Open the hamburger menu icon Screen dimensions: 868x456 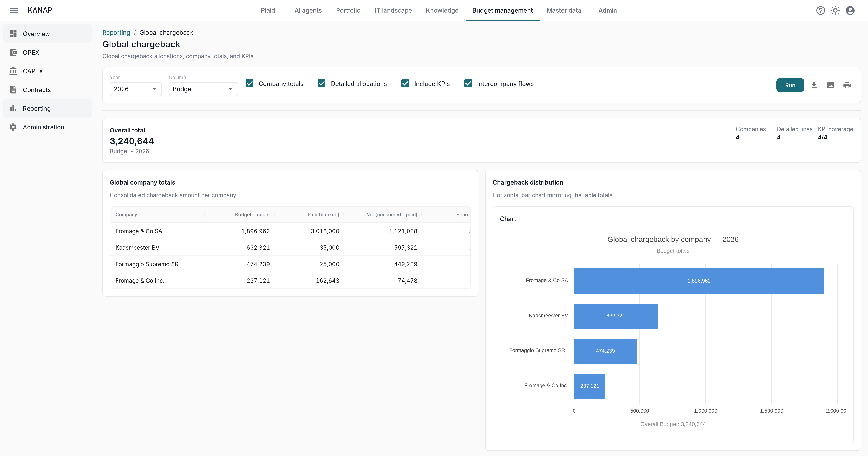(14, 10)
